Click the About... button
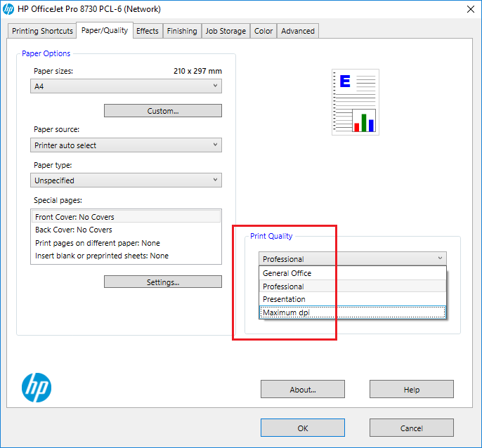Image resolution: width=482 pixels, height=448 pixels. [x=303, y=389]
